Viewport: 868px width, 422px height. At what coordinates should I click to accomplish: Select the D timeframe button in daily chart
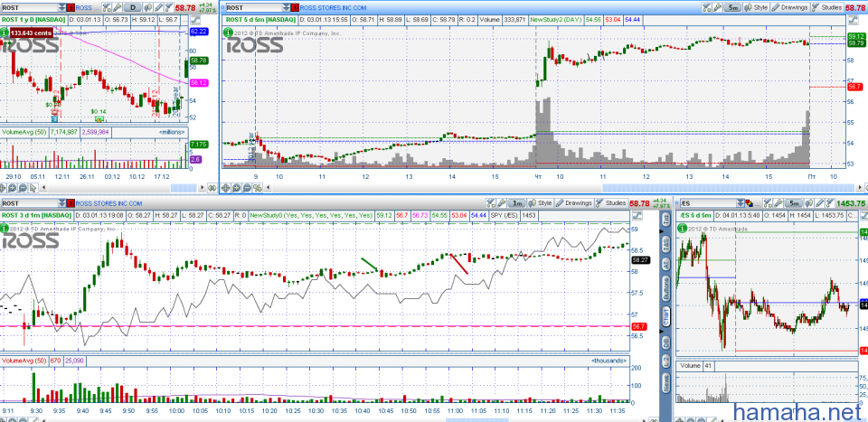[132, 8]
